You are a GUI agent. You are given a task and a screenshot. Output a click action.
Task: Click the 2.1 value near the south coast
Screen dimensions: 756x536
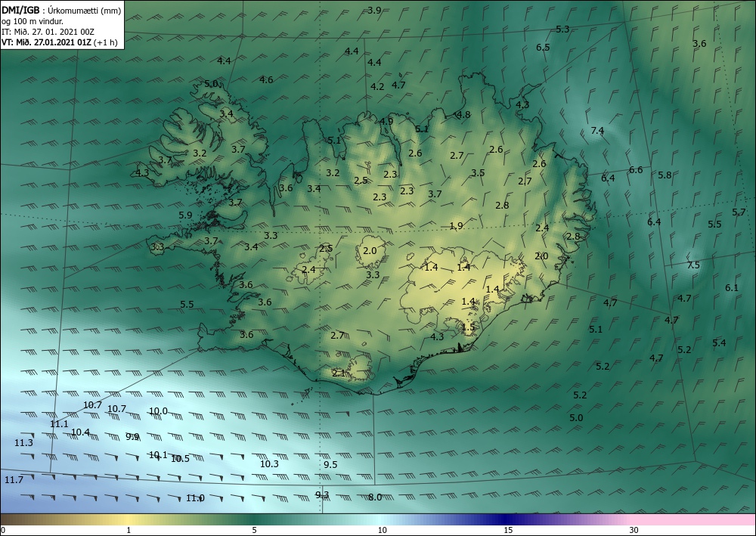[x=339, y=373]
